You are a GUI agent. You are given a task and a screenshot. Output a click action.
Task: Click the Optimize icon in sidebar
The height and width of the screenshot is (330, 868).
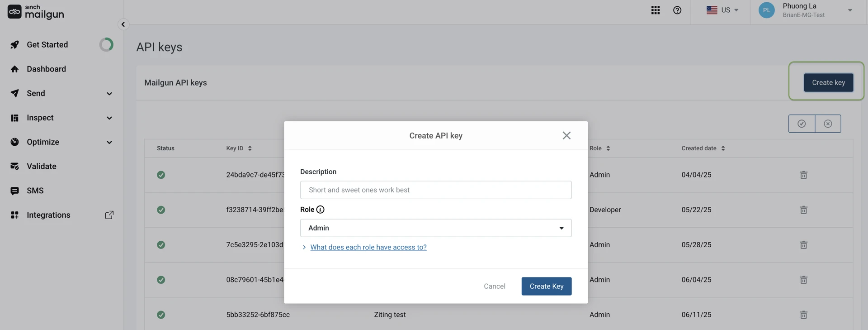pyautogui.click(x=14, y=142)
